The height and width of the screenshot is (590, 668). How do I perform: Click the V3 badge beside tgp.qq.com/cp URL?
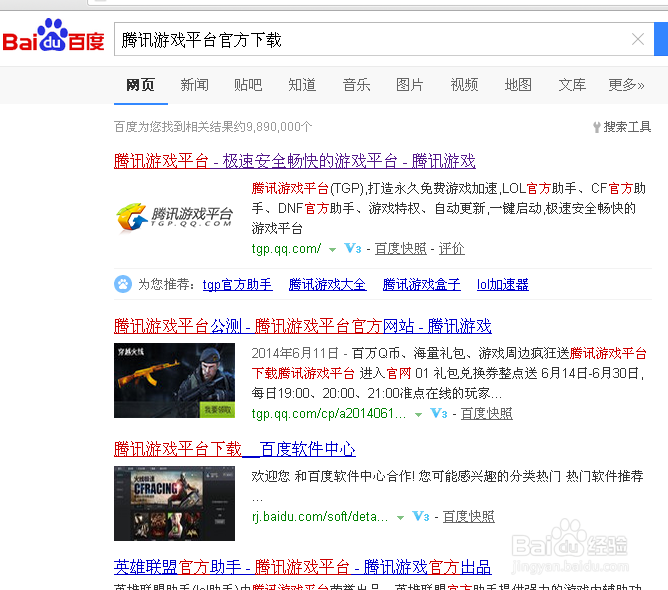[439, 413]
